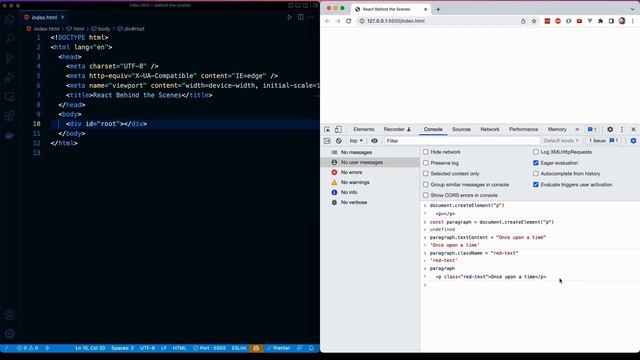Open the Explorer view in VS Code
The width and height of the screenshot is (640, 360).
tap(9, 19)
